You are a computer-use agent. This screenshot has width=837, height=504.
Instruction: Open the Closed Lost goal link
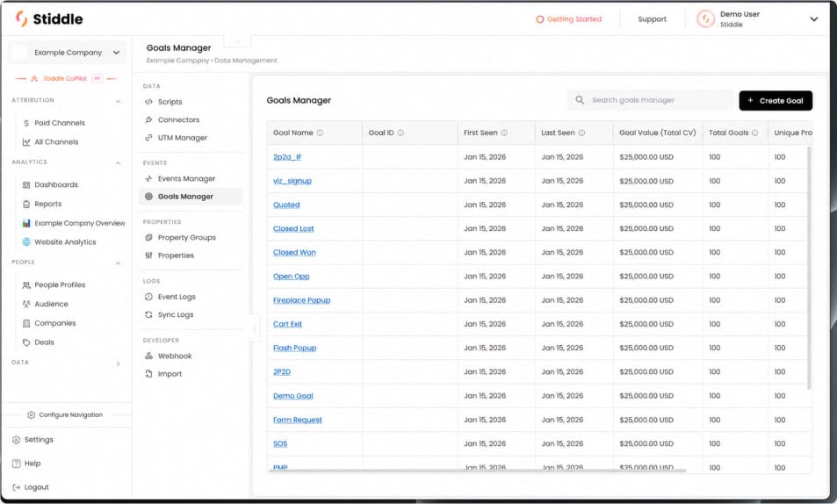click(x=293, y=228)
